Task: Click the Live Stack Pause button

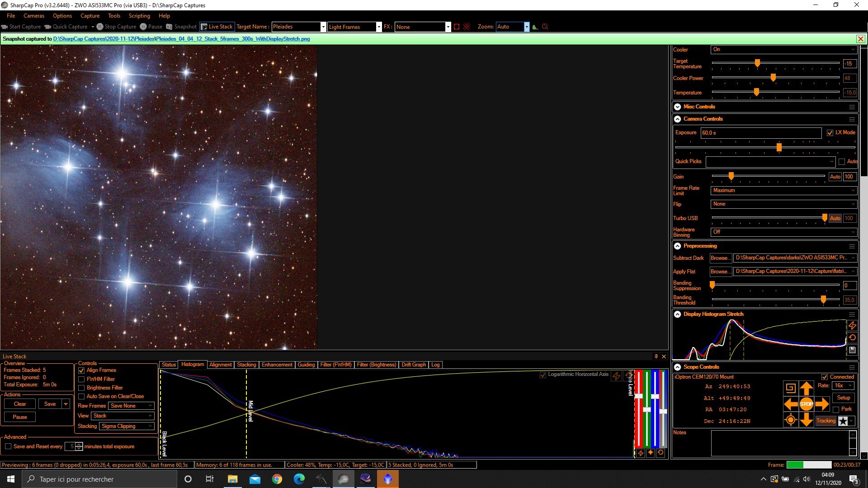Action: (x=20, y=417)
